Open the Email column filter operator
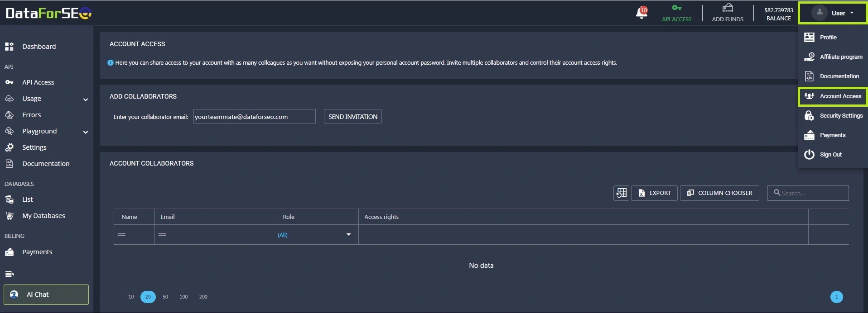This screenshot has width=868, height=313. coord(162,235)
